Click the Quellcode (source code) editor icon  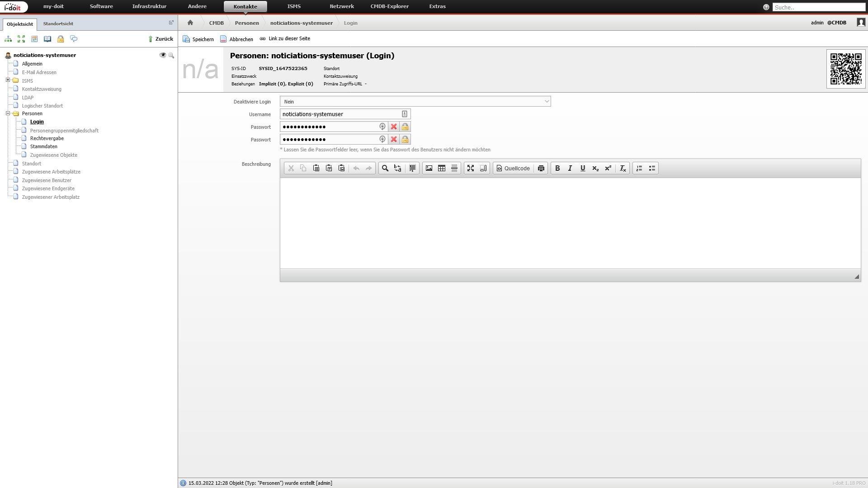[x=512, y=168]
